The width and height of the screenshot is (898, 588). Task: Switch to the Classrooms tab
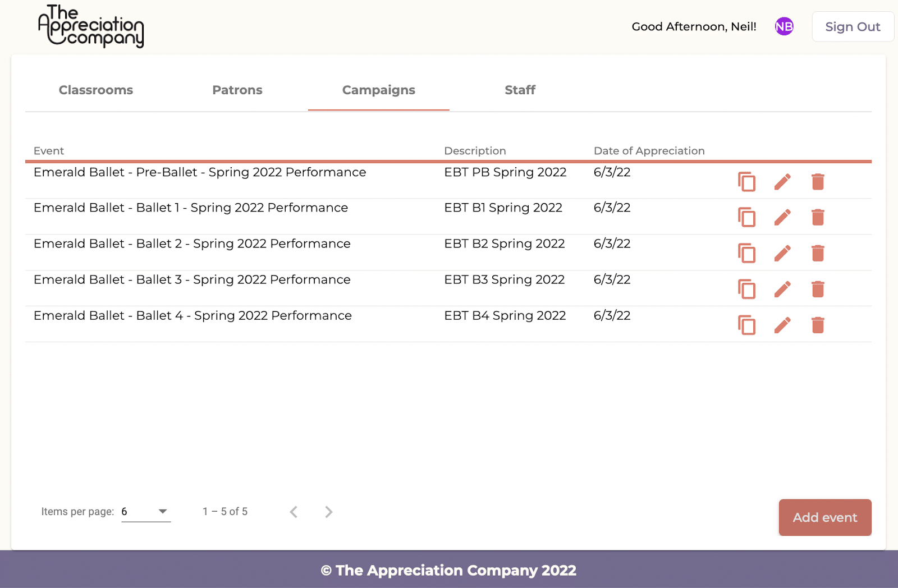96,90
